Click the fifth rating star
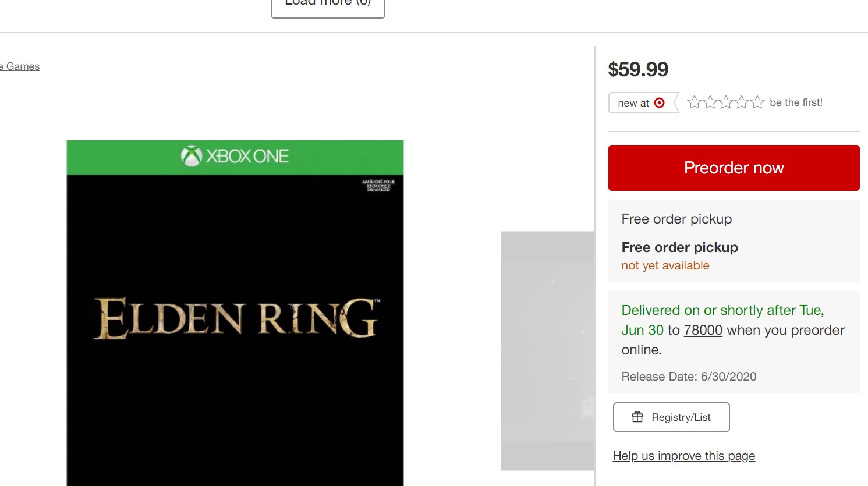The image size is (868, 486). tap(757, 102)
